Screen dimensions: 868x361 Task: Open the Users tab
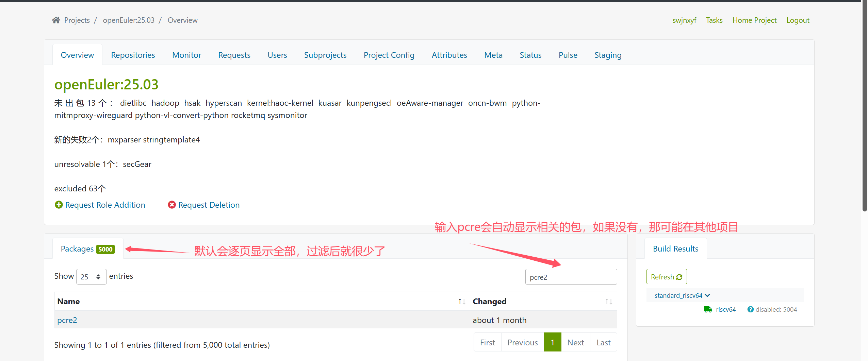pyautogui.click(x=277, y=55)
